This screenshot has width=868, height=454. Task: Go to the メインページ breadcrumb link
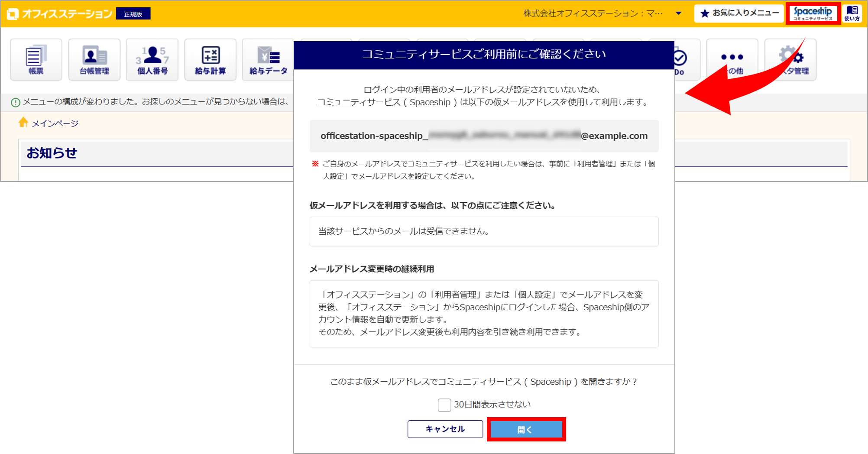click(55, 124)
